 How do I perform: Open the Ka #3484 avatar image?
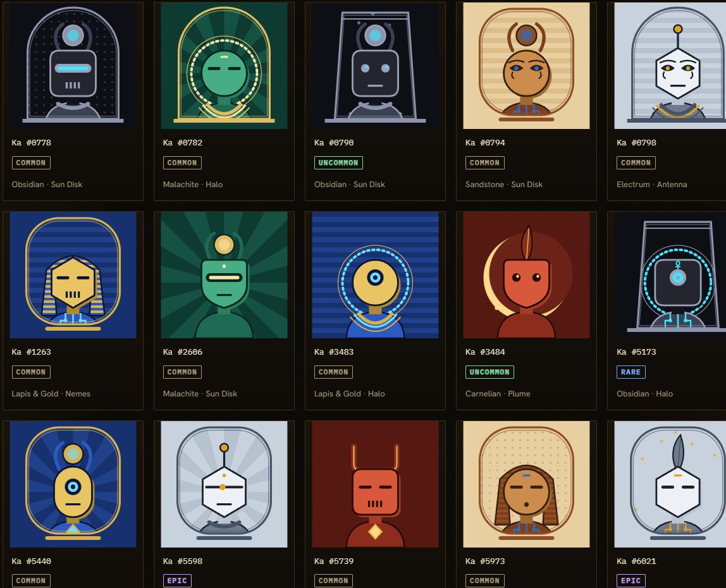pos(526,275)
